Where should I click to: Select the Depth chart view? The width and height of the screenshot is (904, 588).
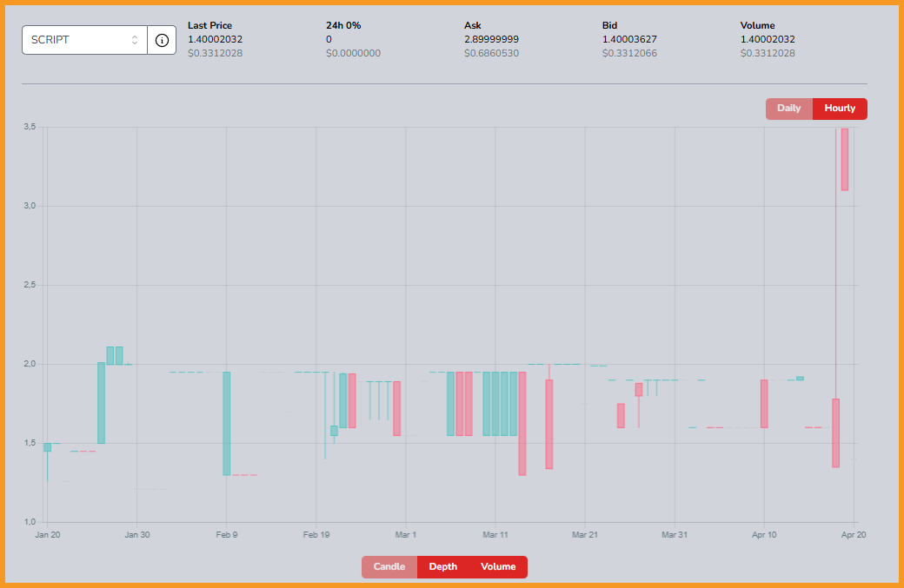pos(442,566)
